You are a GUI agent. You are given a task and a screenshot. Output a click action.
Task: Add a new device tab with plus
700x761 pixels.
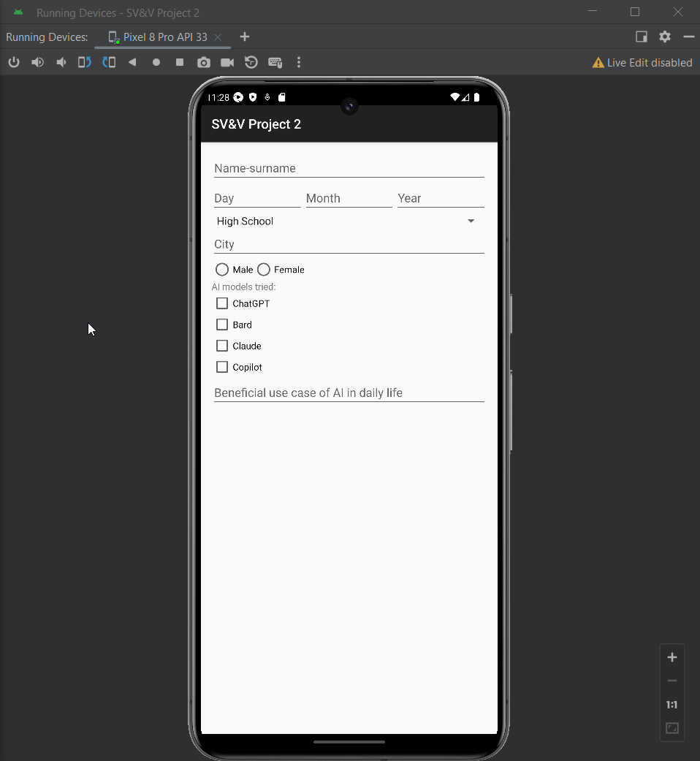tap(245, 37)
